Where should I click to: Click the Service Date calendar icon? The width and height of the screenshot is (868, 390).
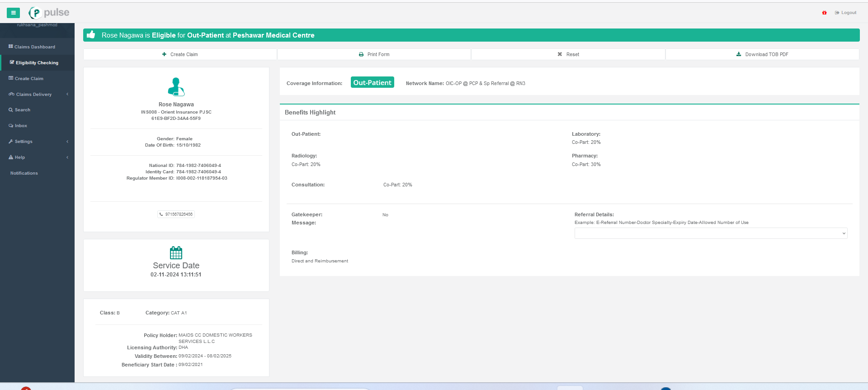[176, 252]
